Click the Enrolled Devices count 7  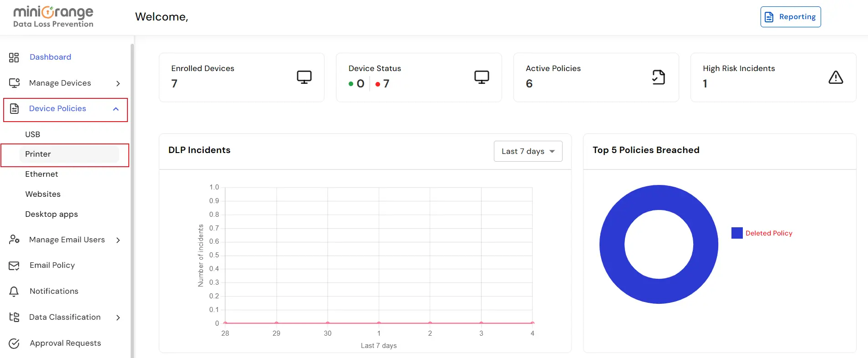tap(174, 84)
